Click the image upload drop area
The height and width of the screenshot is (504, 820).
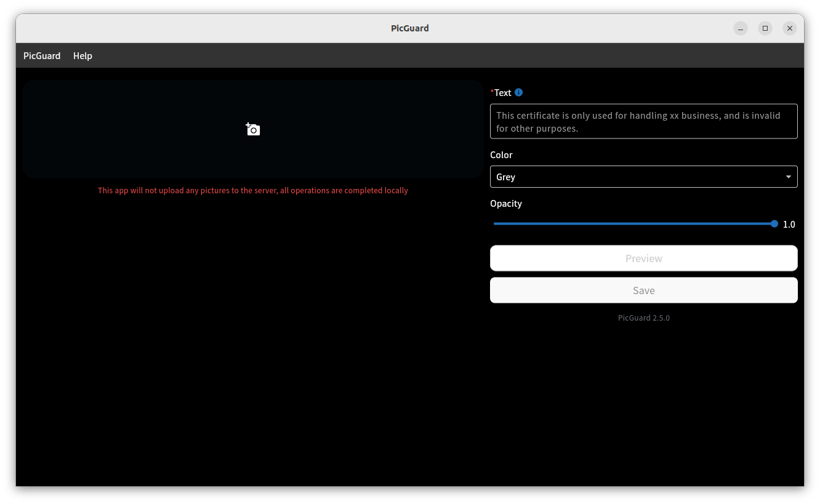[x=252, y=129]
